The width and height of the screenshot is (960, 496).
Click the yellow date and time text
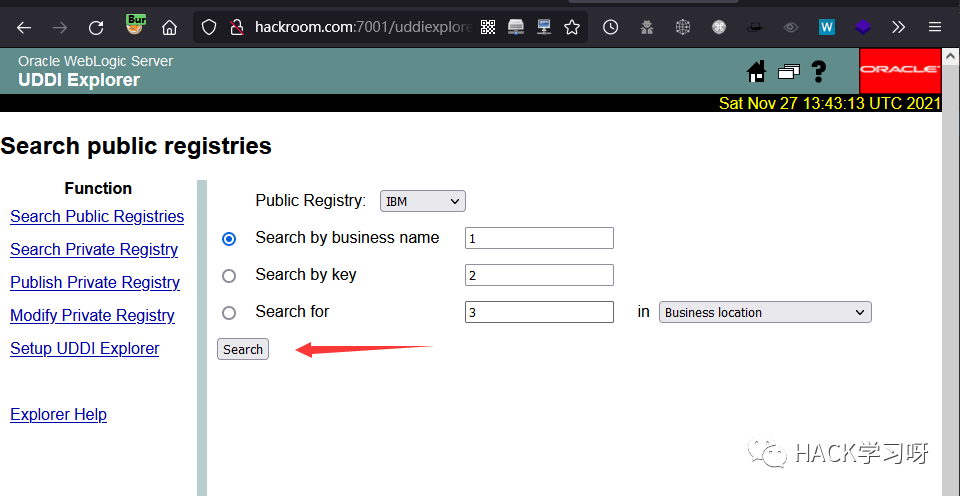pyautogui.click(x=830, y=103)
